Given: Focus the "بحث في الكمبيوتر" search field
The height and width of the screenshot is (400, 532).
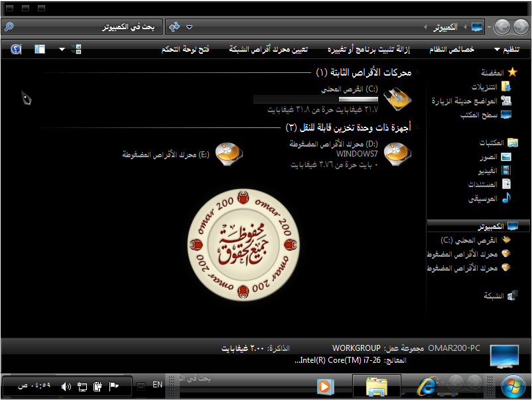Looking at the screenshot, I should [x=82, y=27].
